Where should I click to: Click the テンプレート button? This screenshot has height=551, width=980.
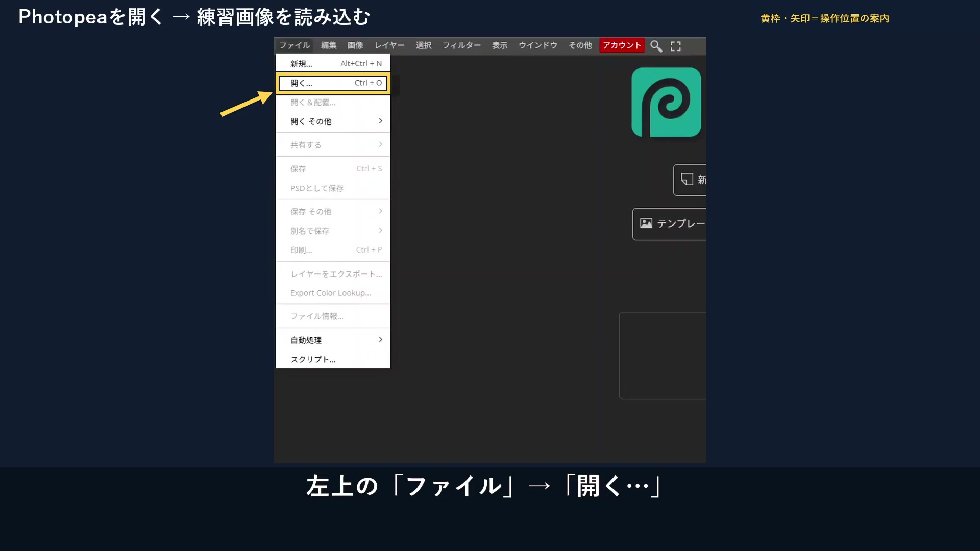tap(670, 223)
